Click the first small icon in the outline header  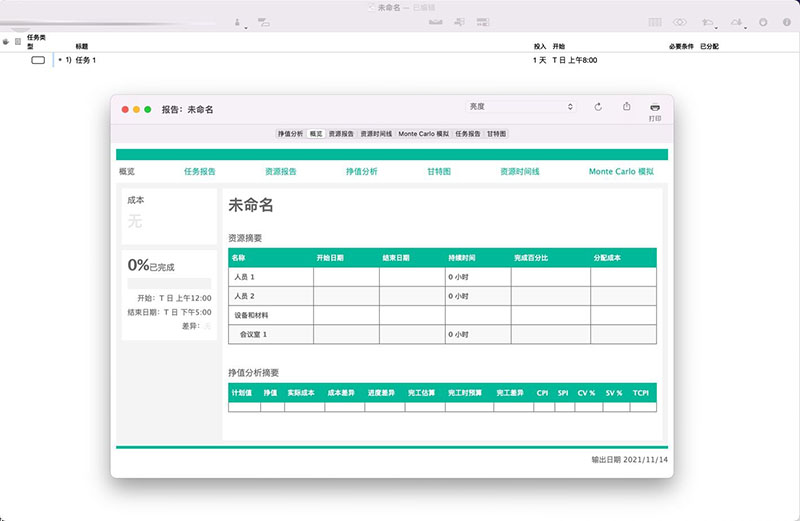6,41
